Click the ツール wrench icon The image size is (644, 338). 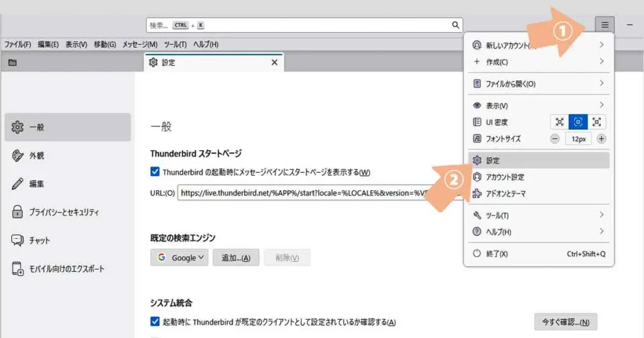(x=477, y=215)
